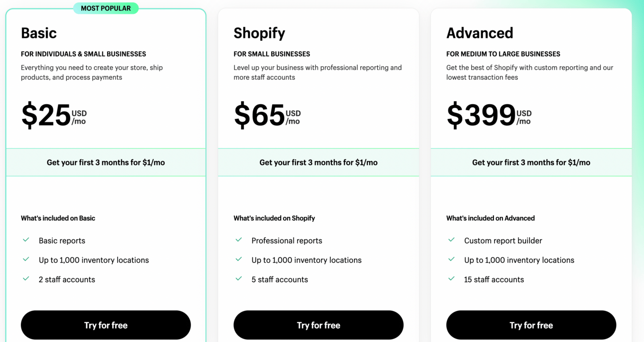Try the Shopify plan for free
The image size is (644, 342).
(x=319, y=325)
